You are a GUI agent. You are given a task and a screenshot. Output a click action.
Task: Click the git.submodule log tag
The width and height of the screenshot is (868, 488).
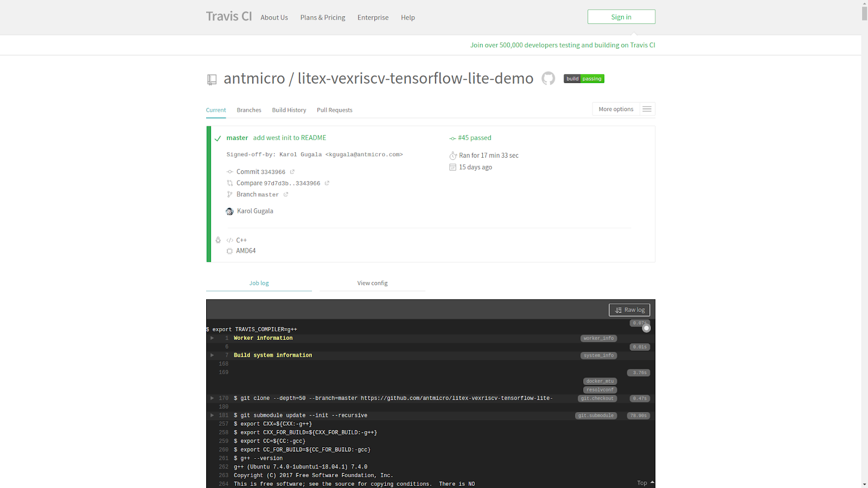click(x=596, y=416)
